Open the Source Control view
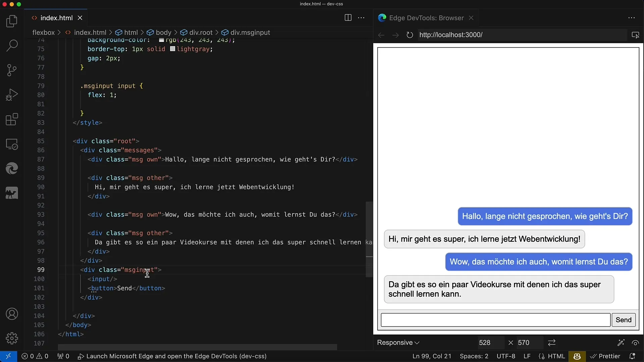Screen dimensions: 644x362 pos(12,70)
